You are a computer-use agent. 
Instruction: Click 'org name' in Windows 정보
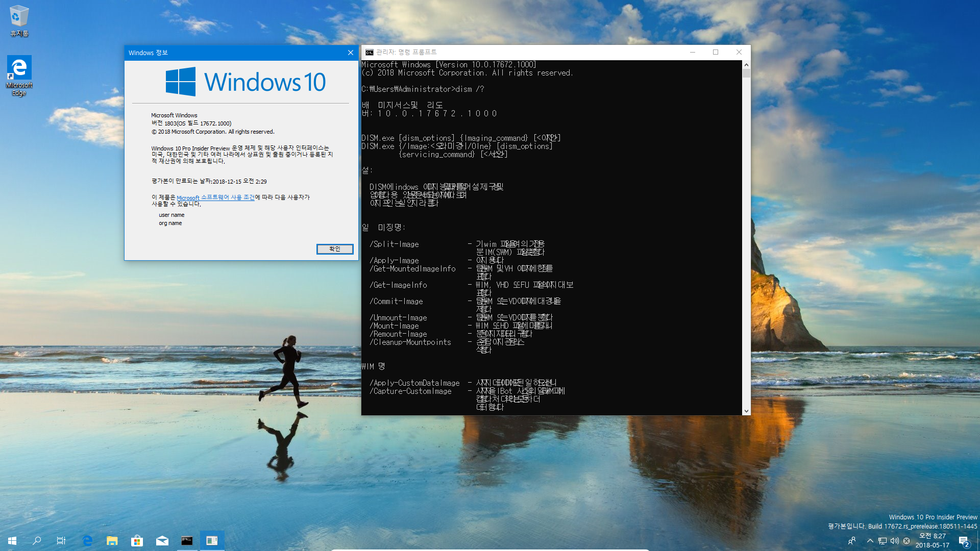point(170,223)
